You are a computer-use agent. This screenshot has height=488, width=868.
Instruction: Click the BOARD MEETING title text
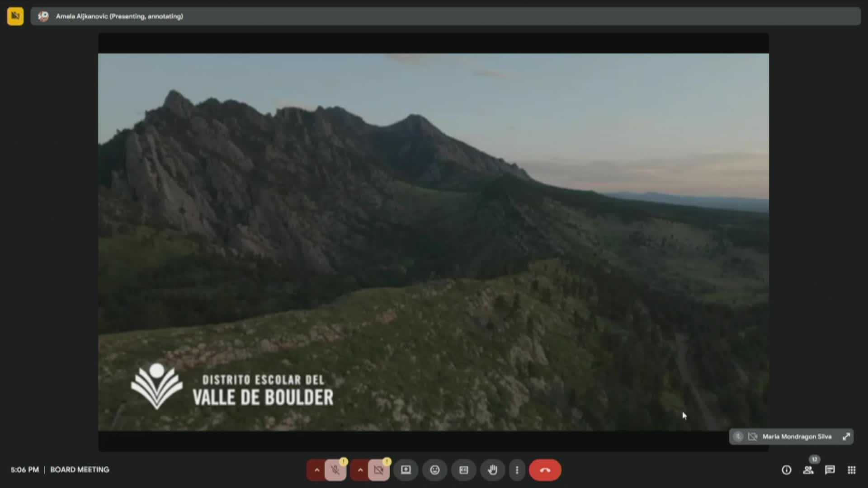80,469
